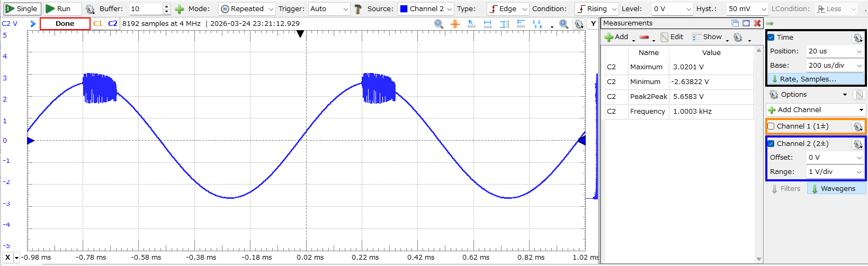Add a new buffer with the green plus
This screenshot has width=868, height=266.
pos(180,9)
